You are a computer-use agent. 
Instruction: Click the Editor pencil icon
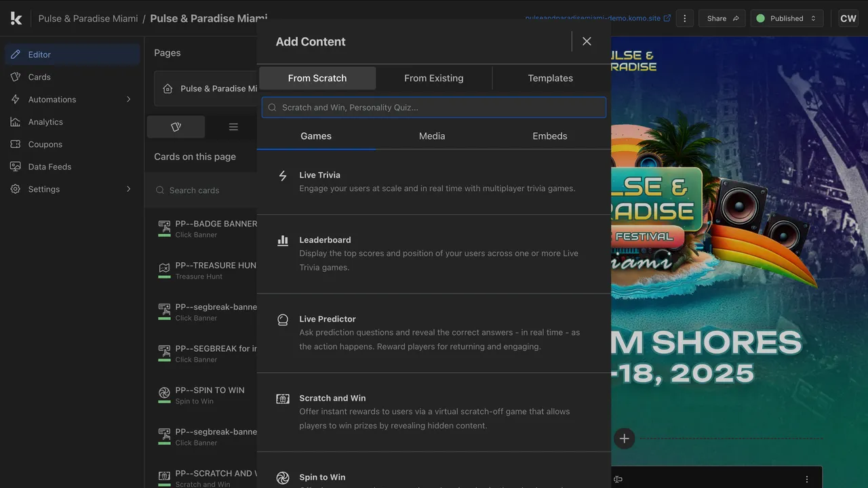coord(16,54)
